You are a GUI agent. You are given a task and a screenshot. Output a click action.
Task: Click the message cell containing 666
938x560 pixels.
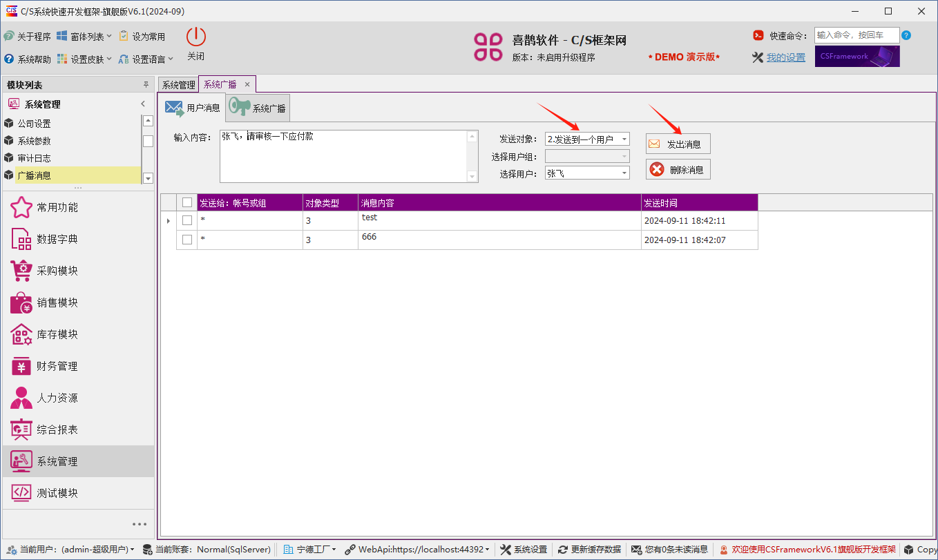pyautogui.click(x=499, y=240)
